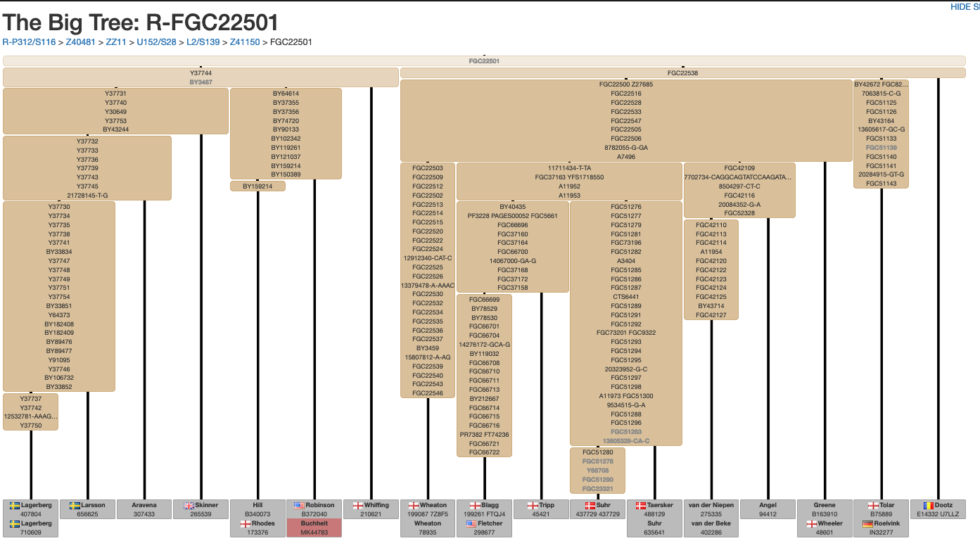This screenshot has width=980, height=555.
Task: Open the Z41150 parent branch link
Action: (245, 42)
